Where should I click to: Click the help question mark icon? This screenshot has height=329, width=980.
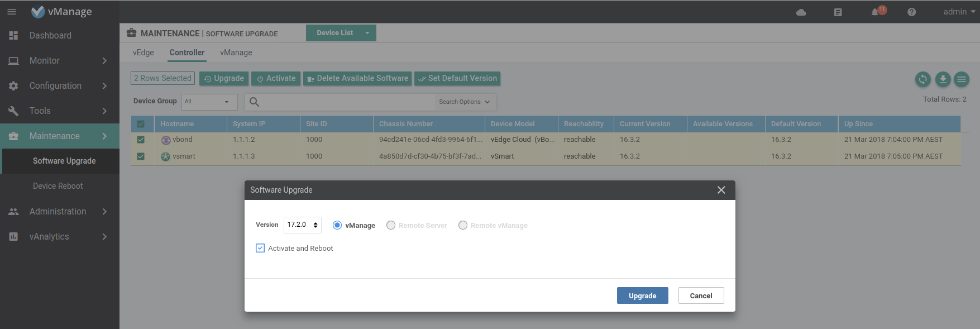click(x=911, y=12)
